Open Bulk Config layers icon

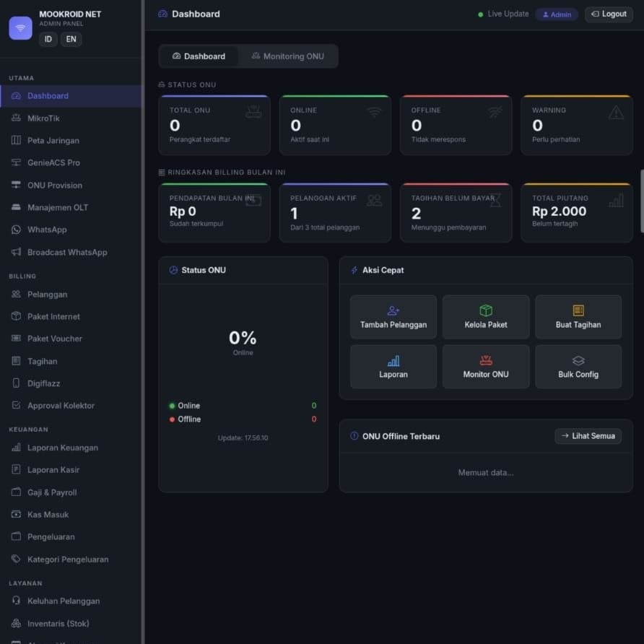pyautogui.click(x=578, y=360)
